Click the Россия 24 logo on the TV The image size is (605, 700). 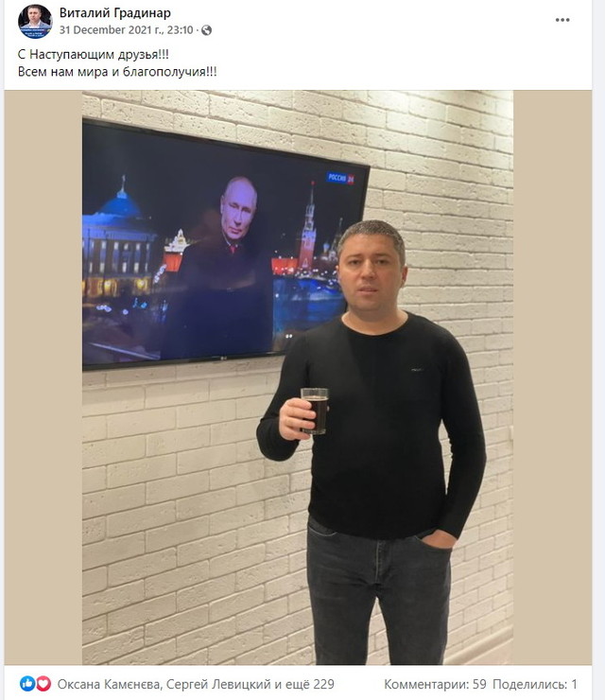tap(340, 178)
